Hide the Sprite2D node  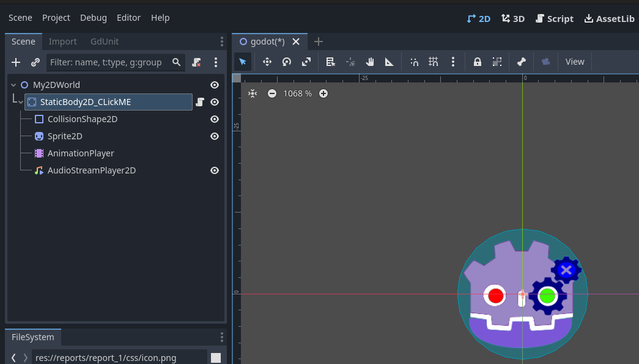pyautogui.click(x=215, y=136)
